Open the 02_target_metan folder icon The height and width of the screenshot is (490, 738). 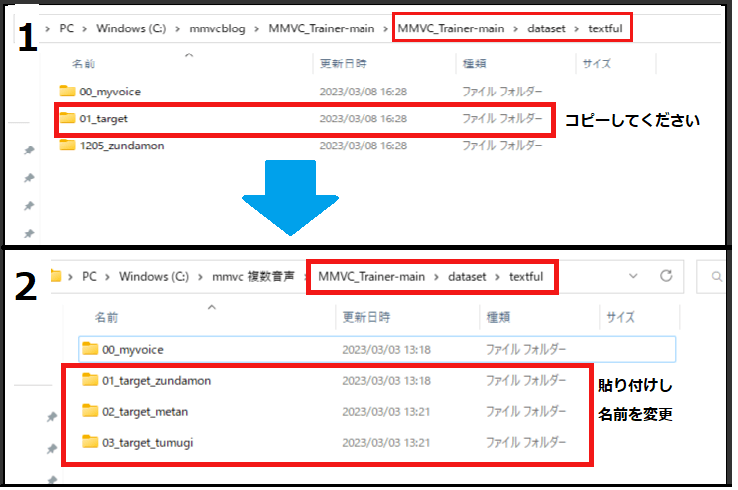(x=90, y=411)
